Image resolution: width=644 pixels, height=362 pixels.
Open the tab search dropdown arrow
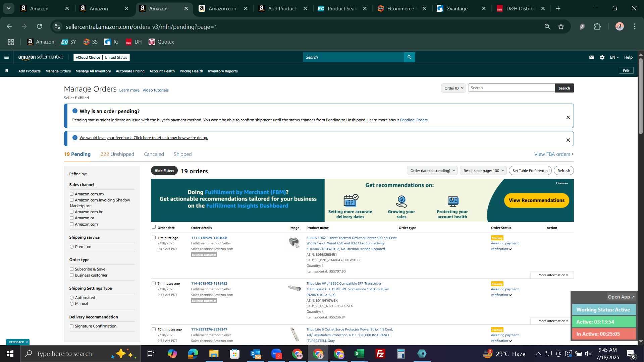9,8
